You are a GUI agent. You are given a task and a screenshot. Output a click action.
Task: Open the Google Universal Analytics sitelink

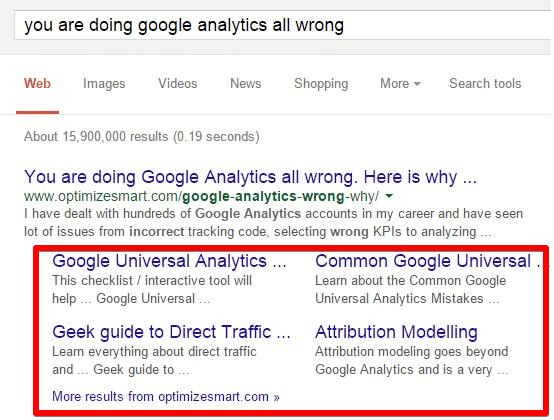tap(169, 261)
